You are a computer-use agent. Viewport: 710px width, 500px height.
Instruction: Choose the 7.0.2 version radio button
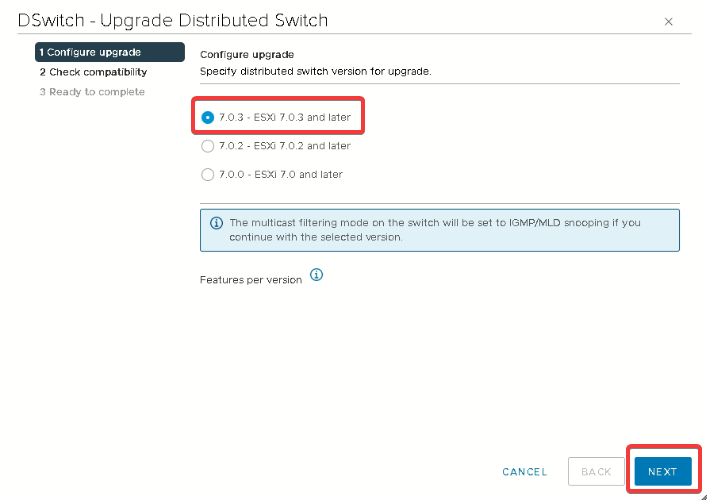(x=208, y=146)
